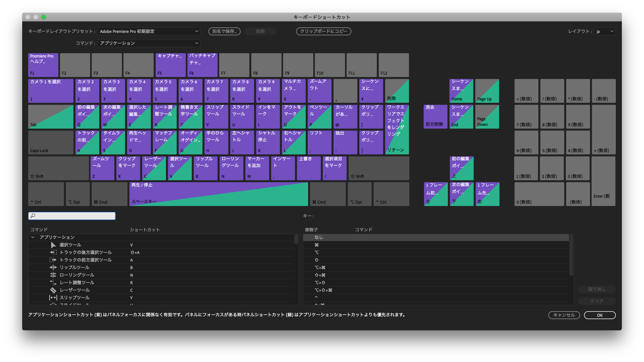This screenshot has height=362, width=644.
Task: Open the キーボードレイアウトプリセット dropdown
Action: coord(149,31)
